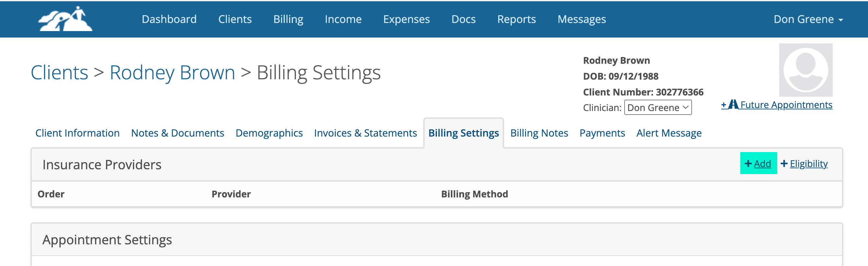This screenshot has width=868, height=266.
Task: Click the Provider column header
Action: coord(231,194)
